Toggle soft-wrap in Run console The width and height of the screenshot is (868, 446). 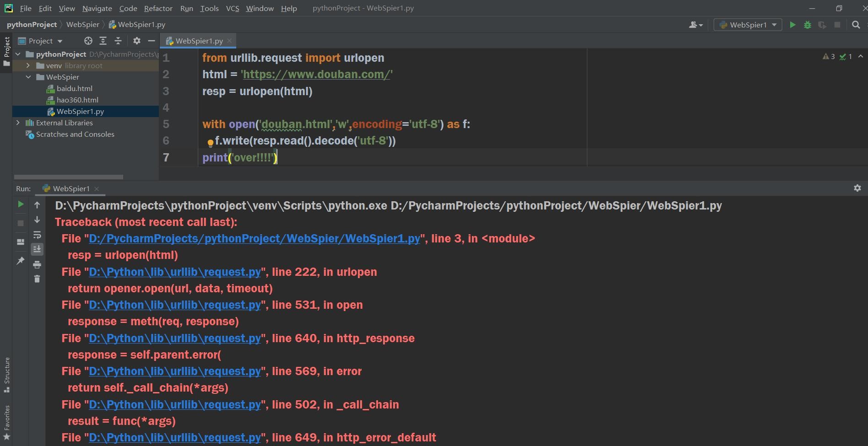37,235
